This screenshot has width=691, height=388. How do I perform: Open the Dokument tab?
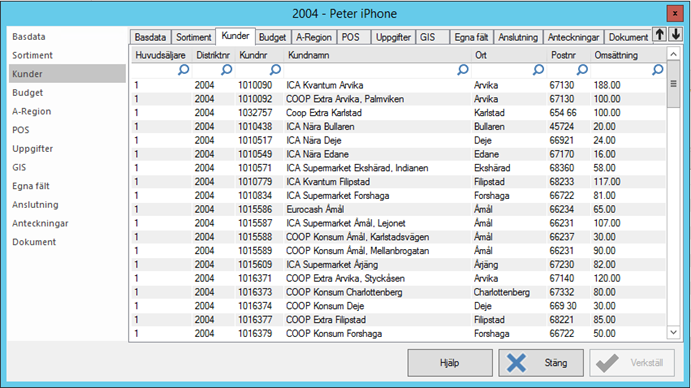[x=628, y=37]
